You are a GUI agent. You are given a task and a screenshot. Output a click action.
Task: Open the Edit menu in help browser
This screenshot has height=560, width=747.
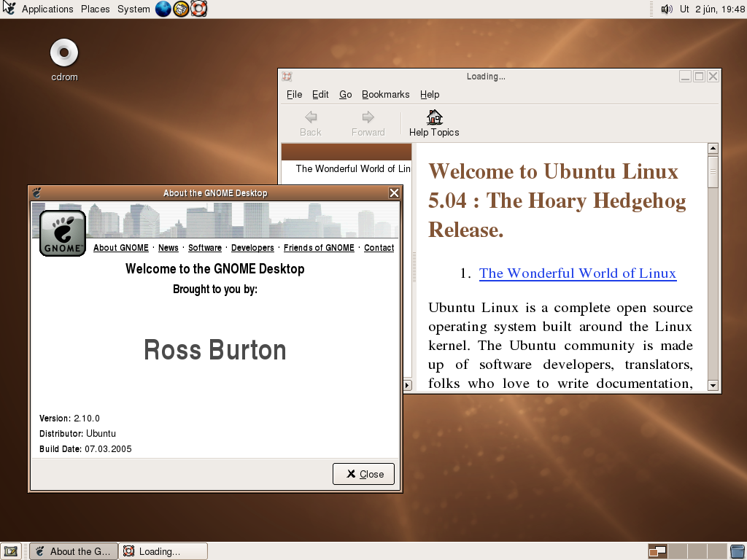(320, 94)
